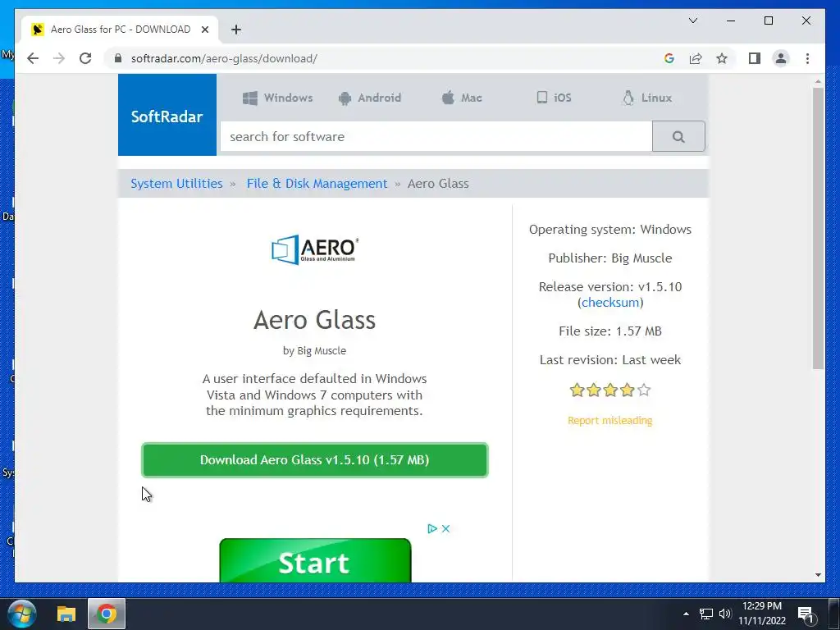Select the Windows platform tab

(277, 98)
